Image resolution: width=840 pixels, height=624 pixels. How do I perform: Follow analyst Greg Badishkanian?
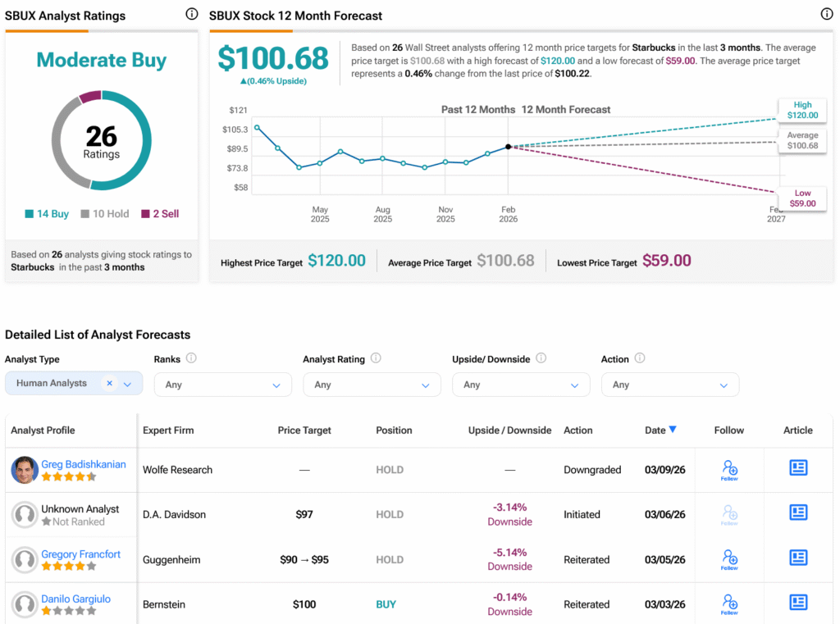[x=729, y=470]
